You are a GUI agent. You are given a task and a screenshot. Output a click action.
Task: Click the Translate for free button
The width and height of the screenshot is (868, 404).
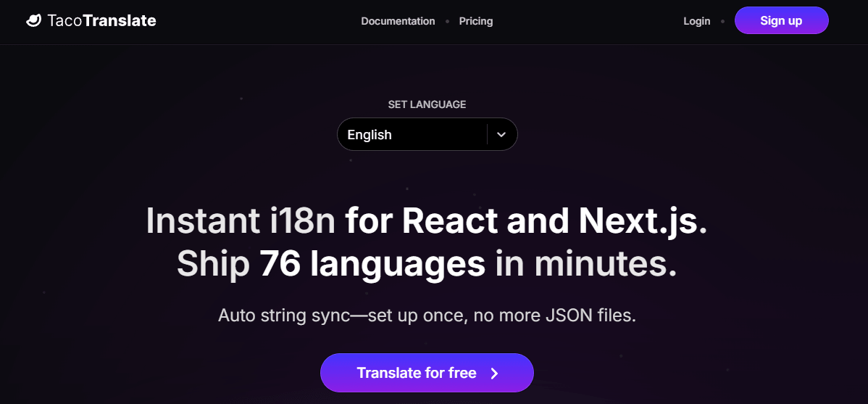point(427,373)
